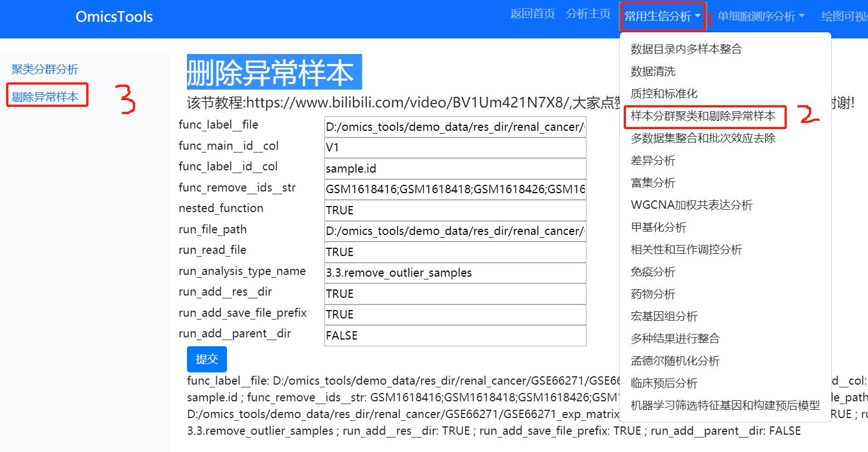Click the run_add__res__dir TRUE field
Screen dimensions: 868x452
pyautogui.click(x=455, y=294)
